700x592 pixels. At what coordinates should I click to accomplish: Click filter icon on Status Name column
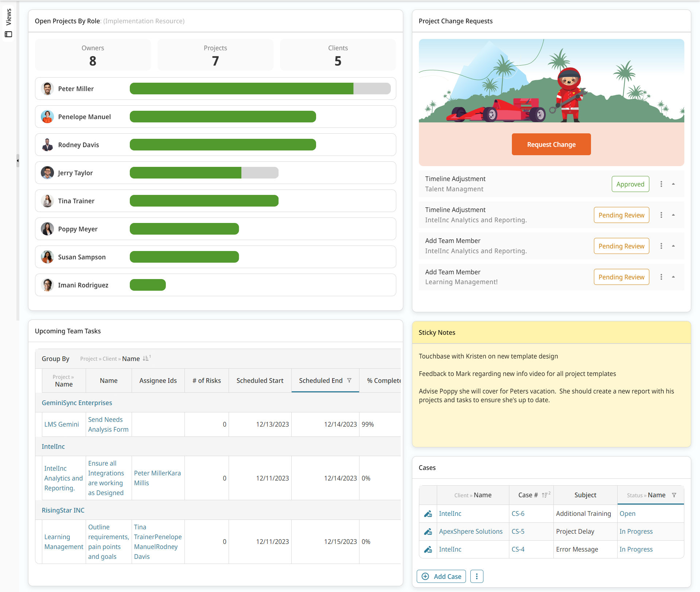[674, 495]
